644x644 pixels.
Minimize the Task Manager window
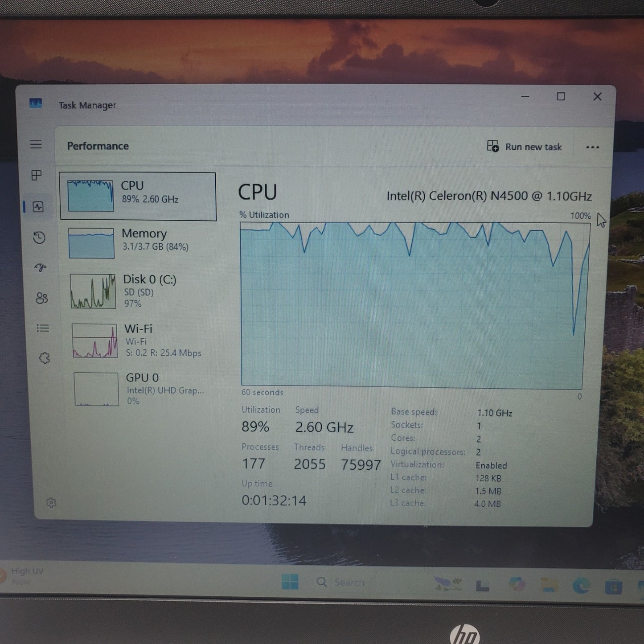tap(525, 96)
